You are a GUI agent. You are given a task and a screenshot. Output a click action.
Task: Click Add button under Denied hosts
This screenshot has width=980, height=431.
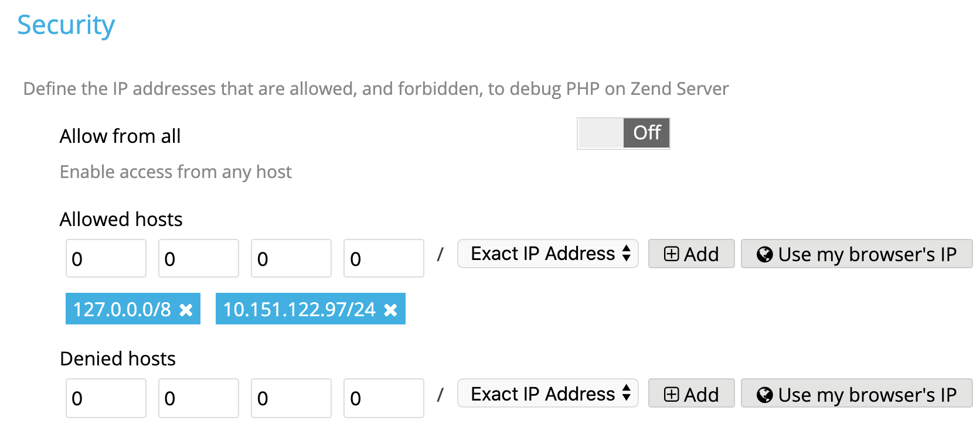(x=691, y=394)
